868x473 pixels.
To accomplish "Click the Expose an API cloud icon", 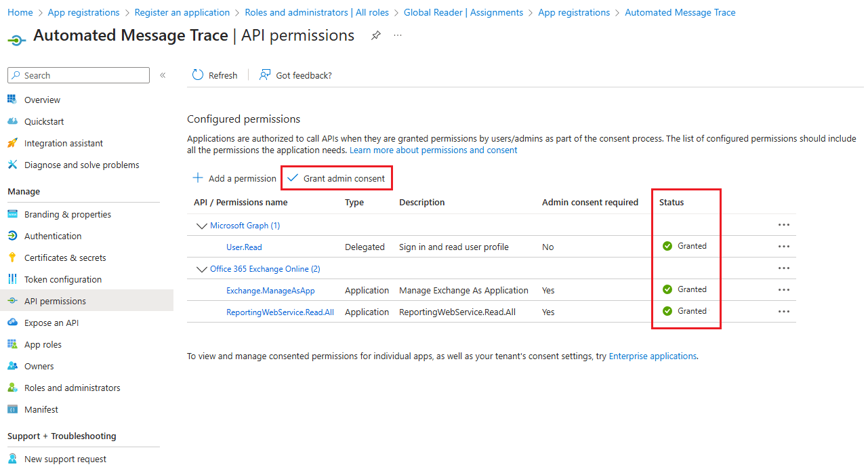I will click(12, 323).
